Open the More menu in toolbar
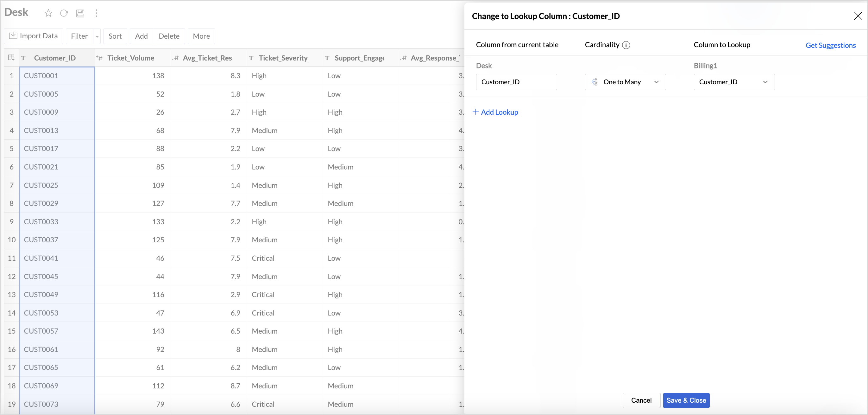The image size is (868, 415). click(x=201, y=36)
